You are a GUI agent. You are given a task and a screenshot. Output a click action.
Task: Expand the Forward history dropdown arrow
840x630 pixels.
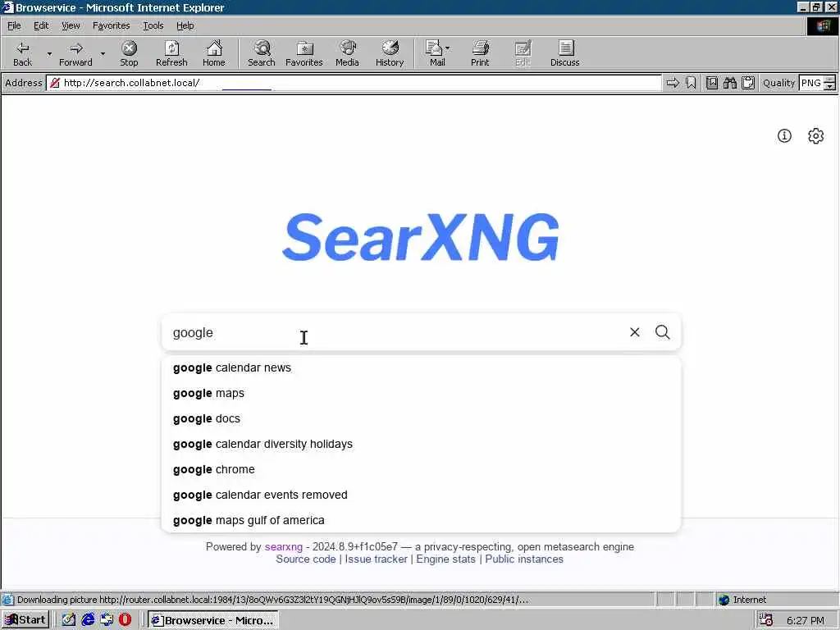(x=103, y=54)
